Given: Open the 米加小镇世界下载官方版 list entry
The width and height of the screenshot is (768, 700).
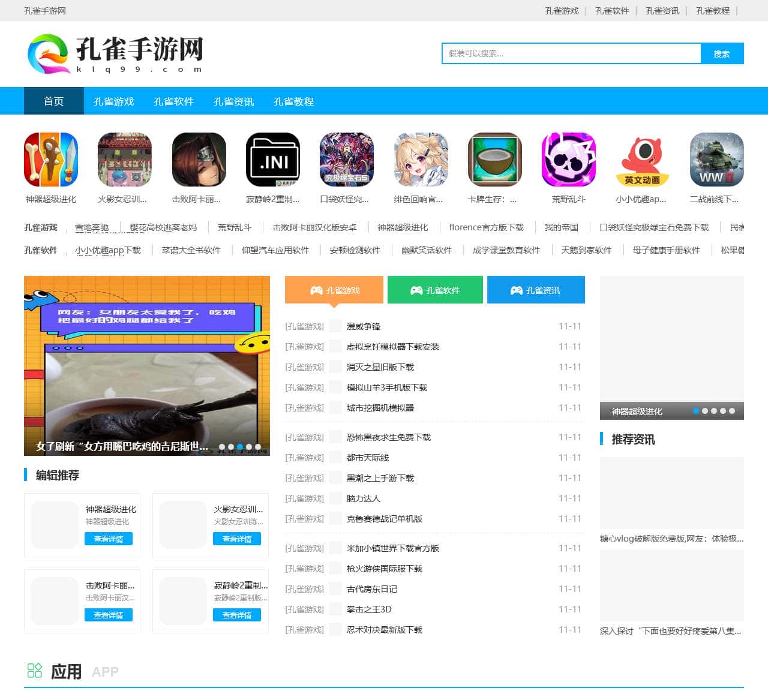Looking at the screenshot, I should (x=393, y=548).
